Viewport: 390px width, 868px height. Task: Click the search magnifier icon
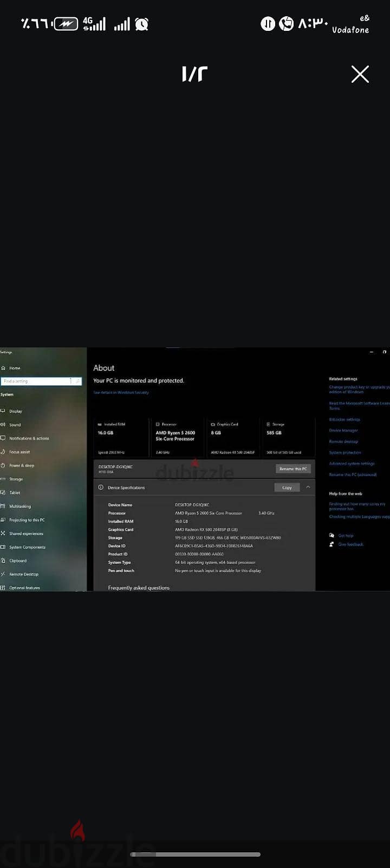(x=78, y=381)
